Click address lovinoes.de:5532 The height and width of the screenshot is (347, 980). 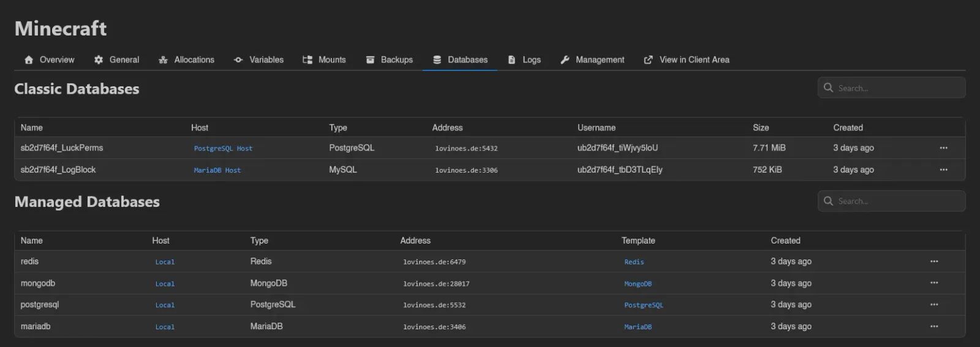[434, 305]
